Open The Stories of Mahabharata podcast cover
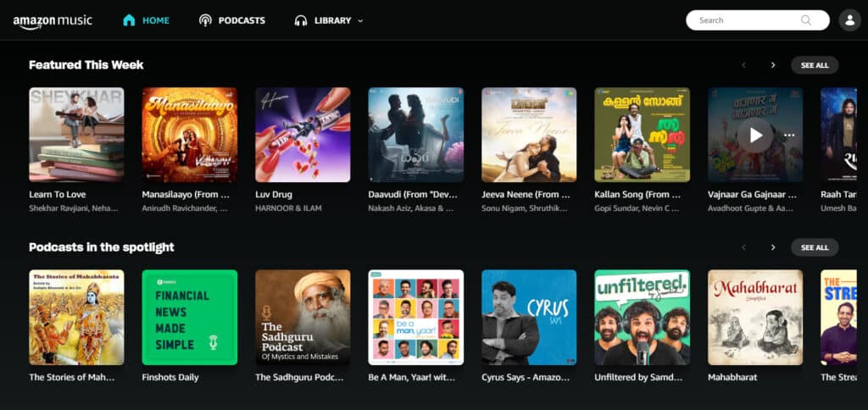Screen dimensions: 868x410 click(76, 317)
